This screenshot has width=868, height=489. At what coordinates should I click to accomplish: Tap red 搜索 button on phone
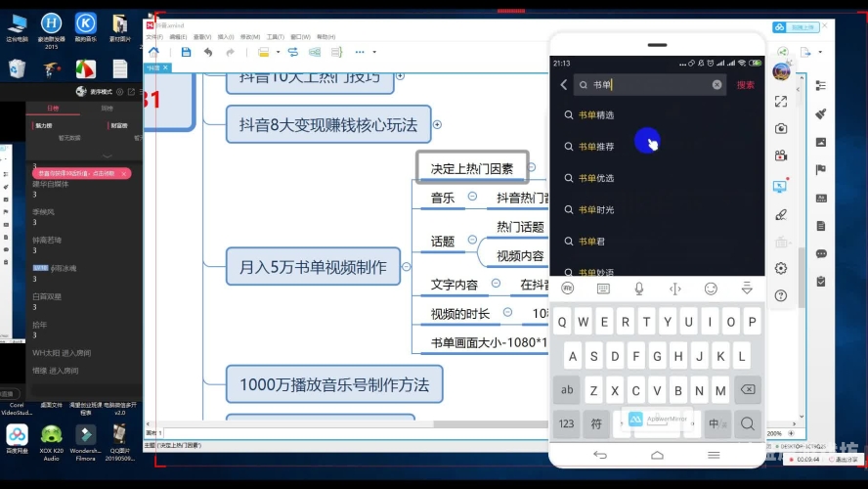coord(745,85)
